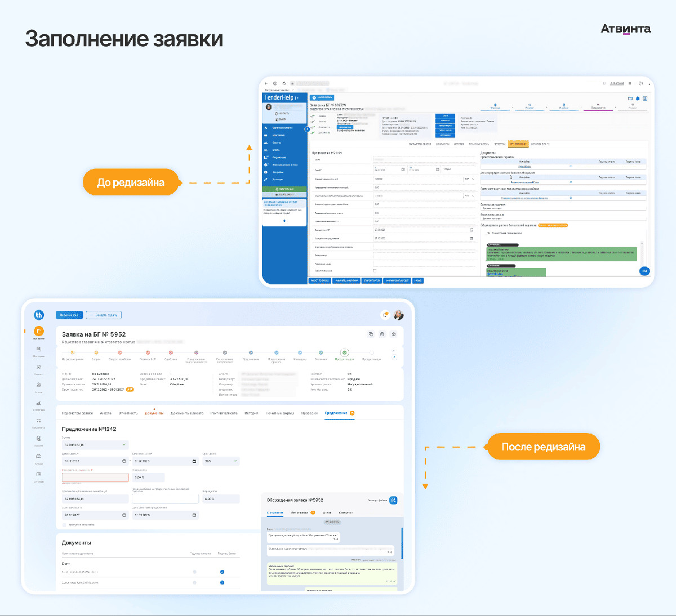
Task: Open the term field showing 365
Action: pyautogui.click(x=221, y=461)
